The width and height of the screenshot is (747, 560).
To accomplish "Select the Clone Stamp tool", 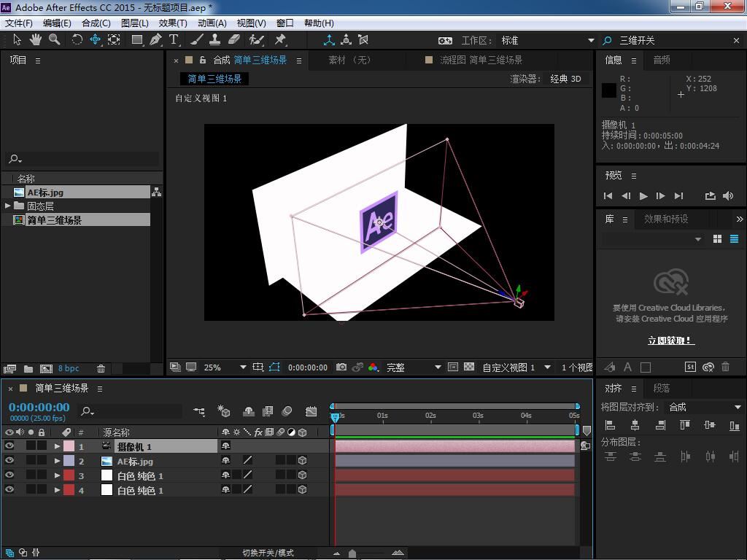I will 215,39.
